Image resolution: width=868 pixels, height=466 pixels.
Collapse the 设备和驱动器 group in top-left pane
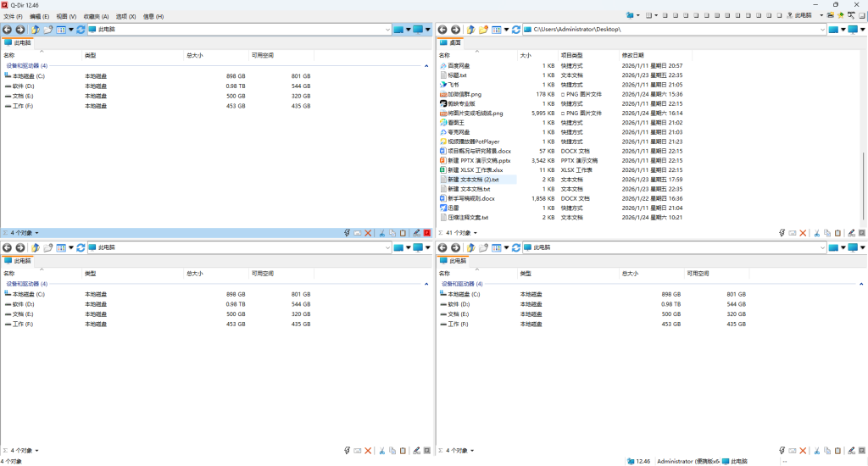click(x=426, y=65)
